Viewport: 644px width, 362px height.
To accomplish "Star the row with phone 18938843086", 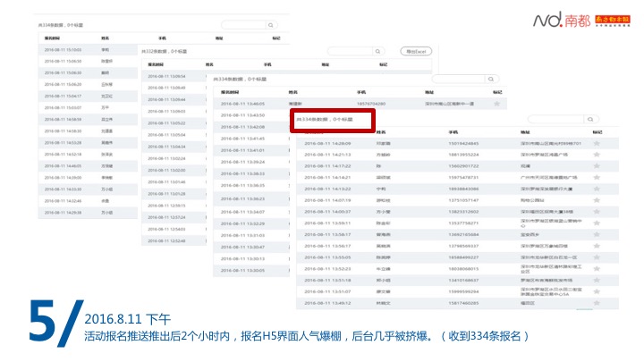I will click(597, 189).
